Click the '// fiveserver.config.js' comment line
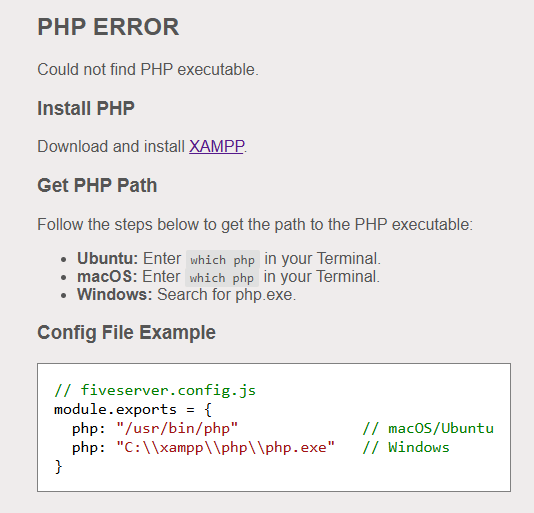The width and height of the screenshot is (534, 513). [155, 390]
